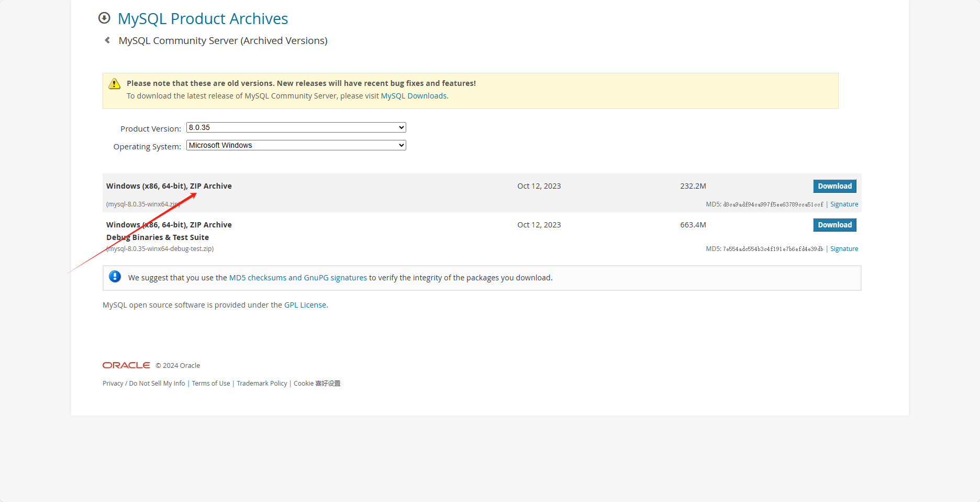Click the MySQL Community Server (Archived Versions) heading
Viewport: 980px width, 502px height.
tap(223, 41)
